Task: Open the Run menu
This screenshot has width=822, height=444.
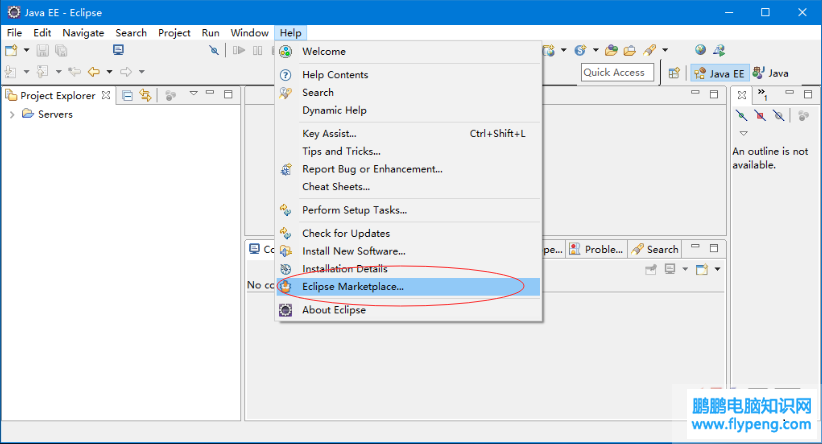Action: pyautogui.click(x=210, y=33)
